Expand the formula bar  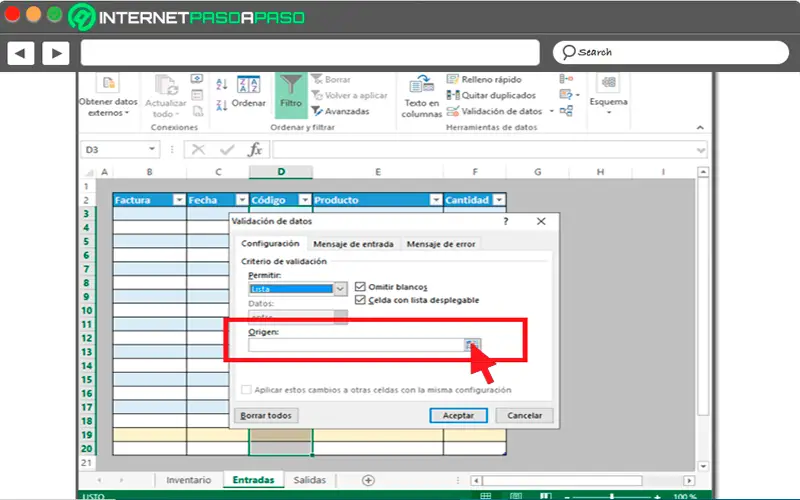pos(701,150)
